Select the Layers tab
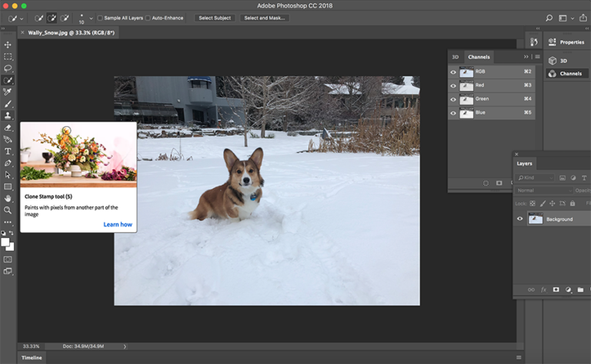 (x=524, y=164)
